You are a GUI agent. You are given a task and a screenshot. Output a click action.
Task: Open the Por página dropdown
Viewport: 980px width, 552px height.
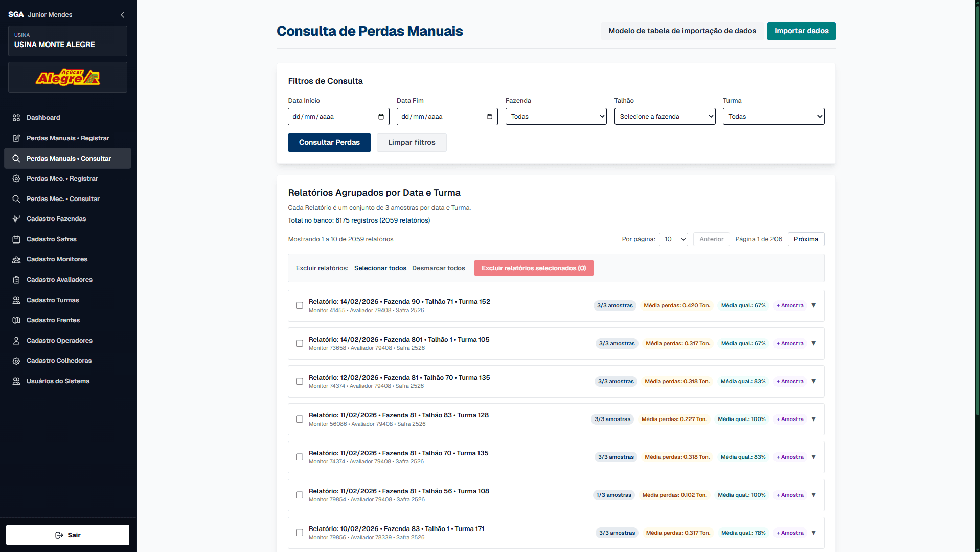point(673,239)
